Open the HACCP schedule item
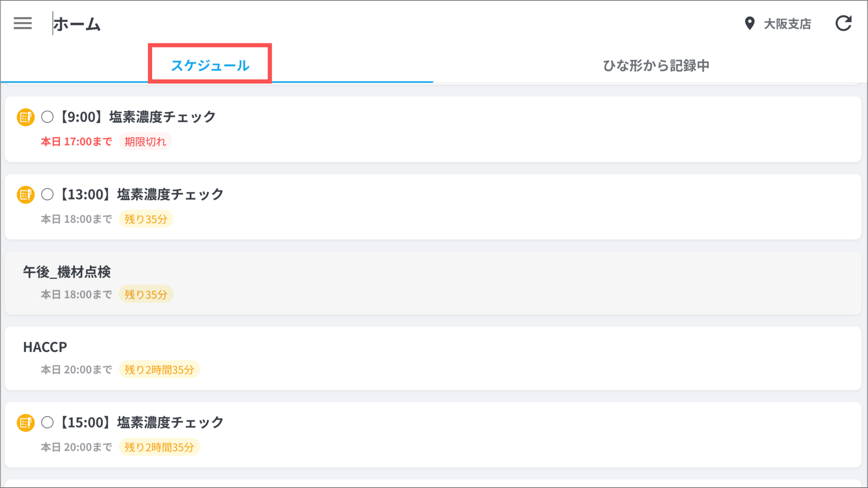 click(x=45, y=347)
